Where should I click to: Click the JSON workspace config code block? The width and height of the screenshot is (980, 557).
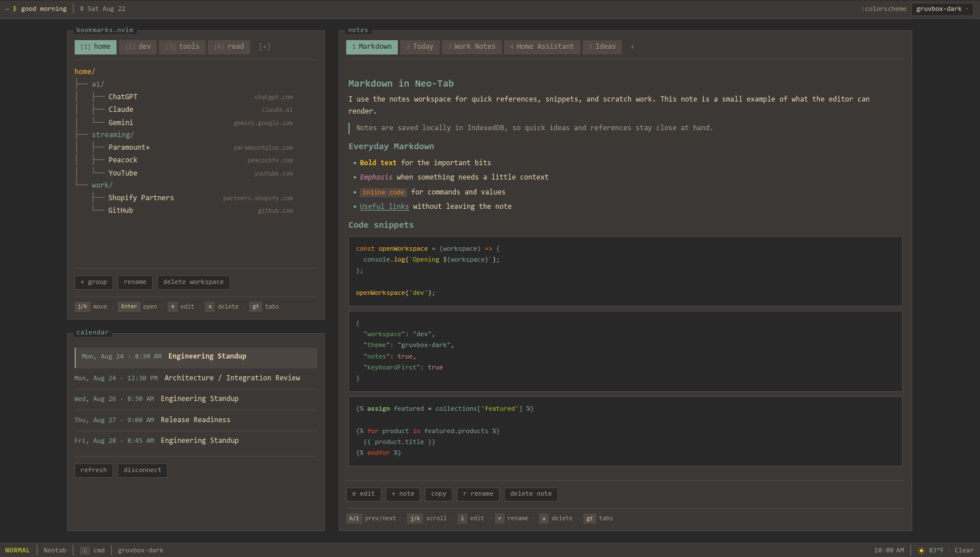(x=625, y=351)
